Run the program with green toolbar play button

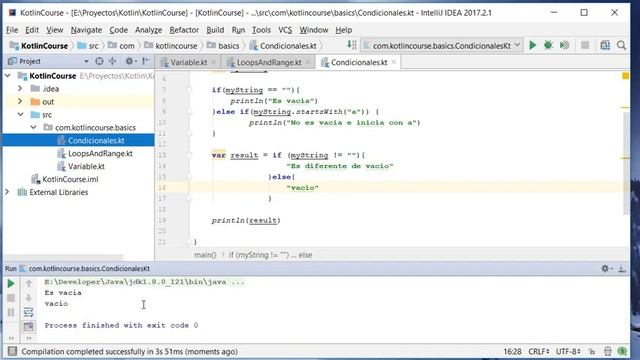point(532,45)
